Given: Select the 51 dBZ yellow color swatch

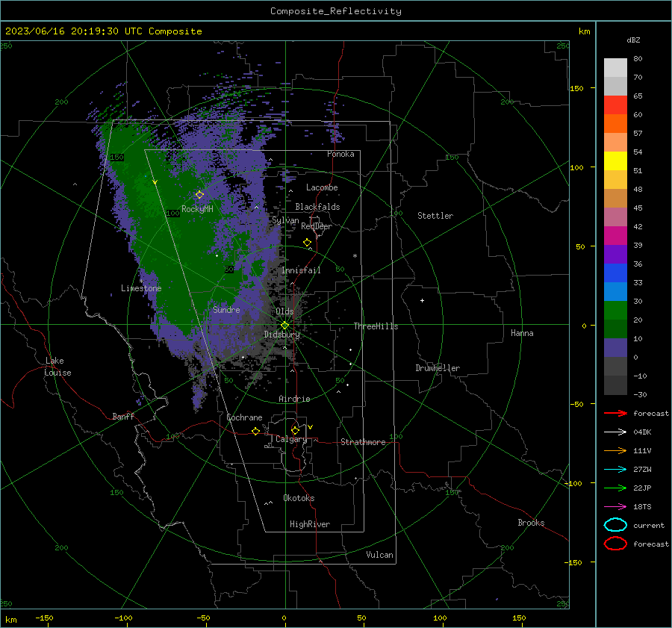Looking at the screenshot, I should coord(615,161).
